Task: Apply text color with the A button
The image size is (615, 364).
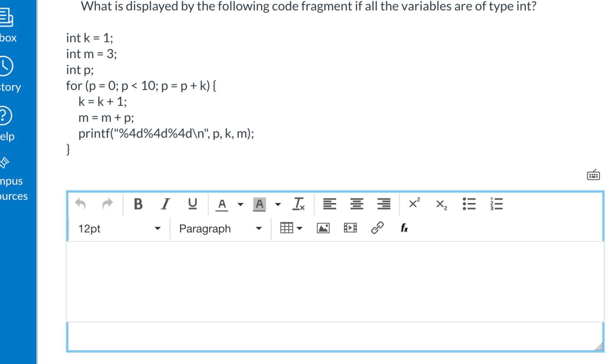Action: tap(222, 204)
